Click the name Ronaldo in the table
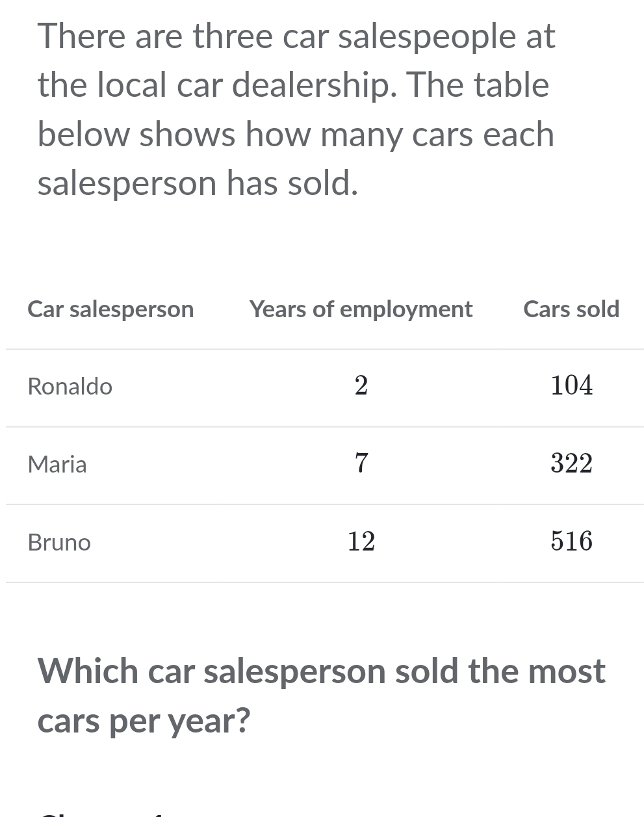The image size is (644, 817). tap(70, 387)
